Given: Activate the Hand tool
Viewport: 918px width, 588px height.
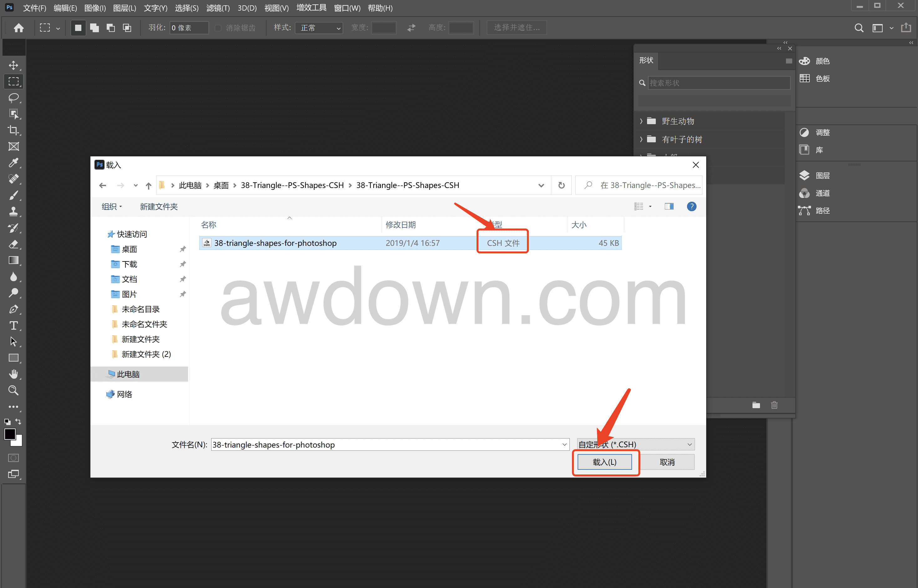Looking at the screenshot, I should [14, 374].
